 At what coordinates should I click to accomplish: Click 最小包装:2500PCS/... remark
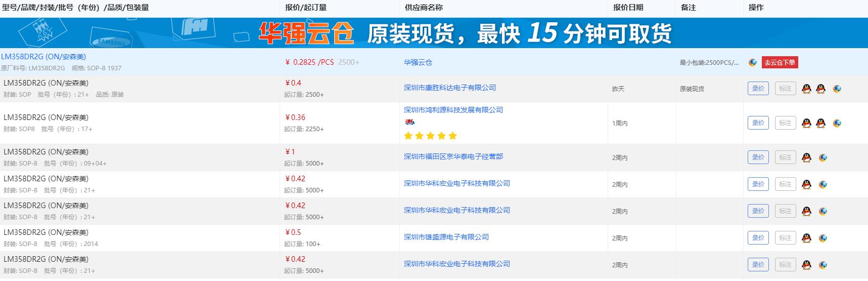point(709,63)
